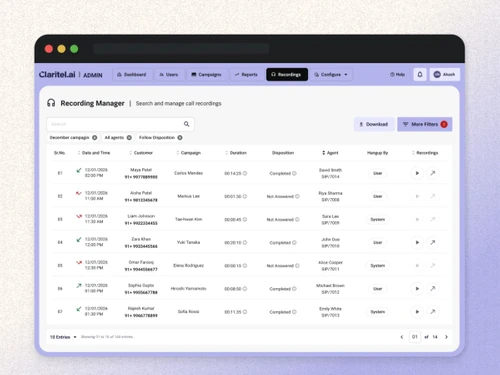Remove the Follow Disposition filter chip
Image resolution: width=500 pixels, height=375 pixels.
[180, 138]
